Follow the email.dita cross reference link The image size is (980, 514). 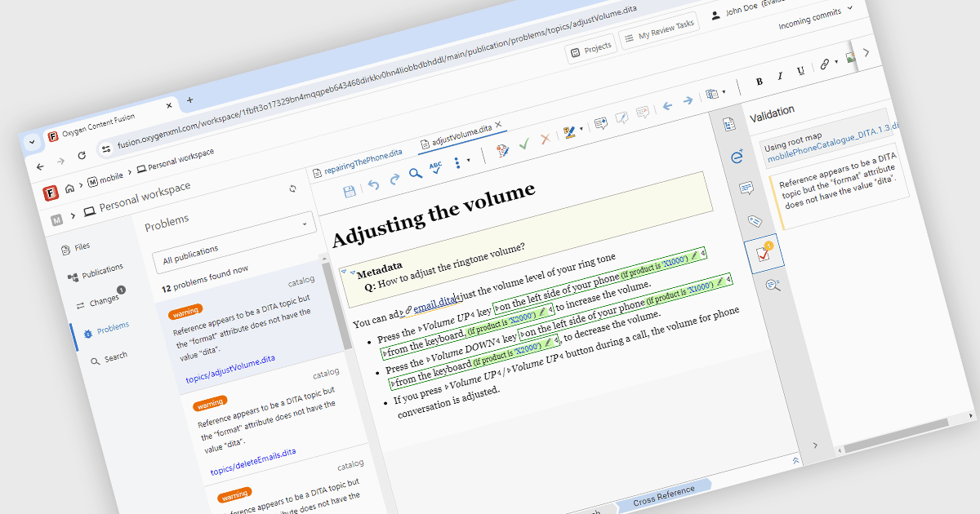coord(434,304)
